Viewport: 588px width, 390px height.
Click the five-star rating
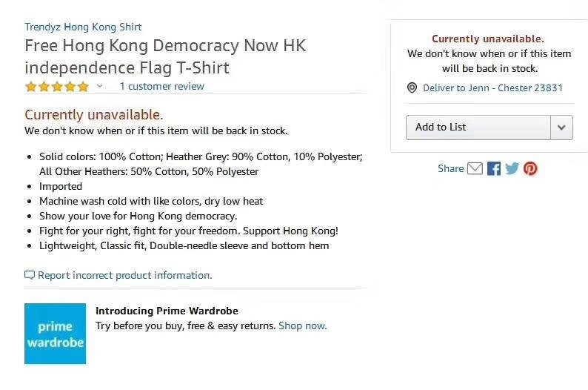[57, 87]
